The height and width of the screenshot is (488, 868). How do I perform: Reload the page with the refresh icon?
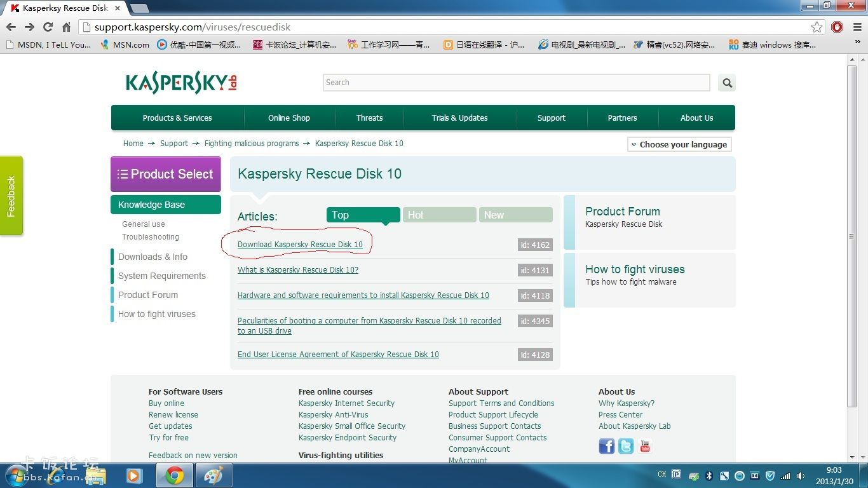tap(48, 27)
